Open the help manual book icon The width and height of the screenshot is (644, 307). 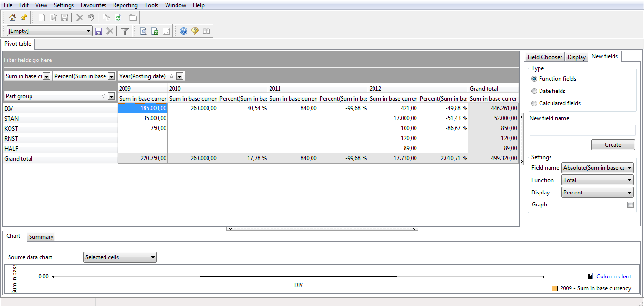pos(206,31)
